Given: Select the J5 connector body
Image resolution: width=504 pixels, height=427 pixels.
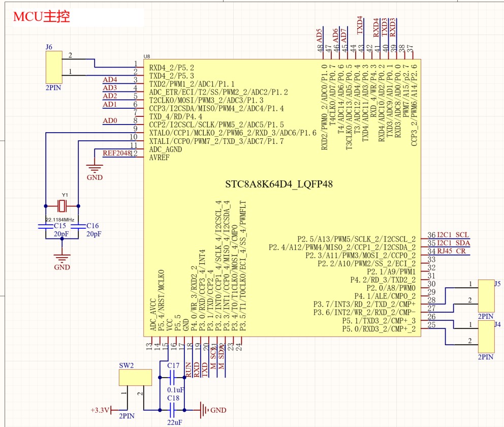Looking at the screenshot, I should 486,296.
